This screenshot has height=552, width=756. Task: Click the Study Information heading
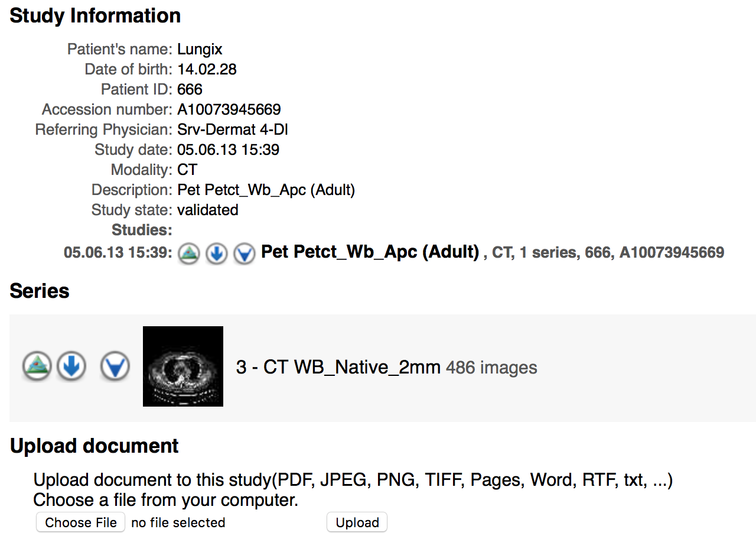pos(95,15)
